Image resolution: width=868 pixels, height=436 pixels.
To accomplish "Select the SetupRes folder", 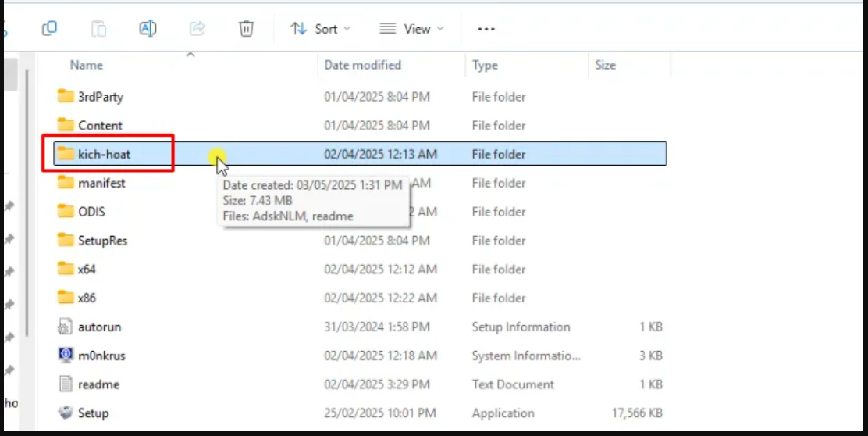I will [x=102, y=241].
